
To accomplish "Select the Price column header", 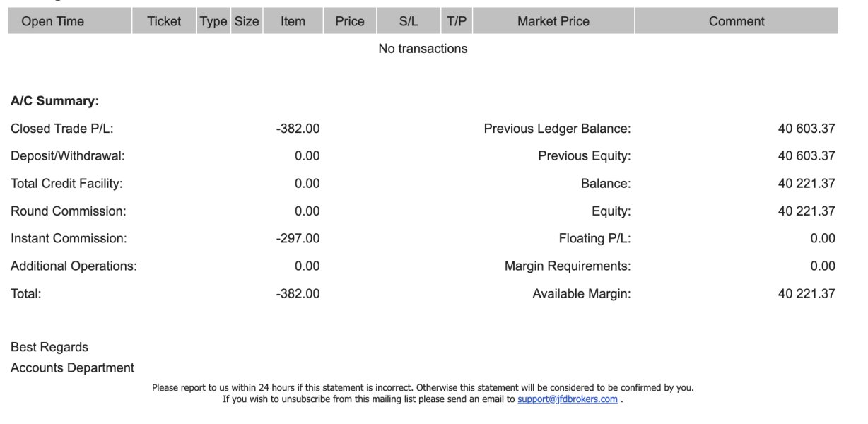I will pyautogui.click(x=350, y=21).
